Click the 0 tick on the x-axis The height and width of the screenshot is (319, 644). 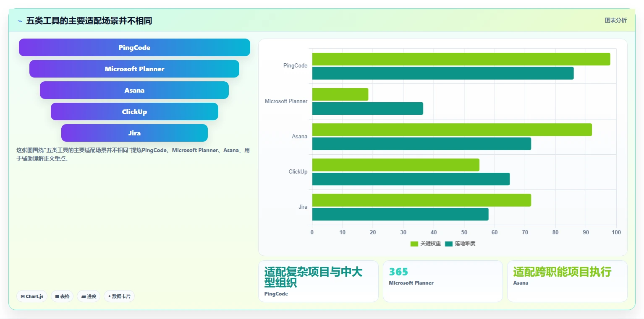pos(312,232)
